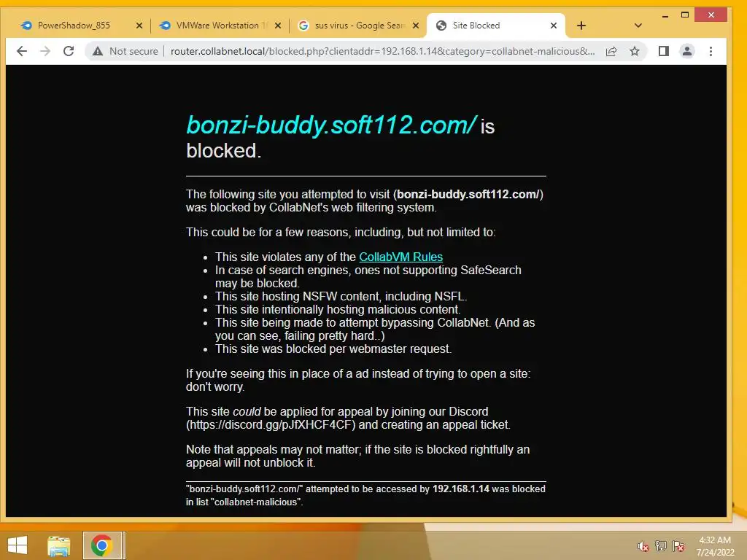Share this page using the share icon

click(x=611, y=52)
